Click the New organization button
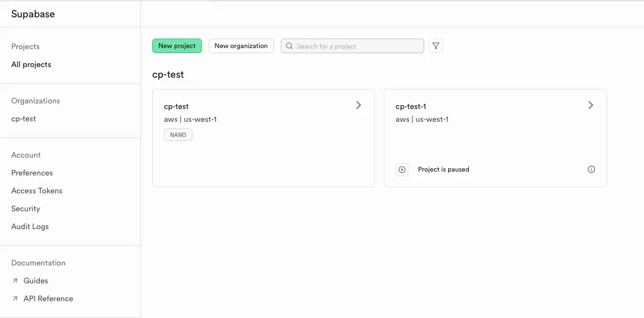 [241, 46]
